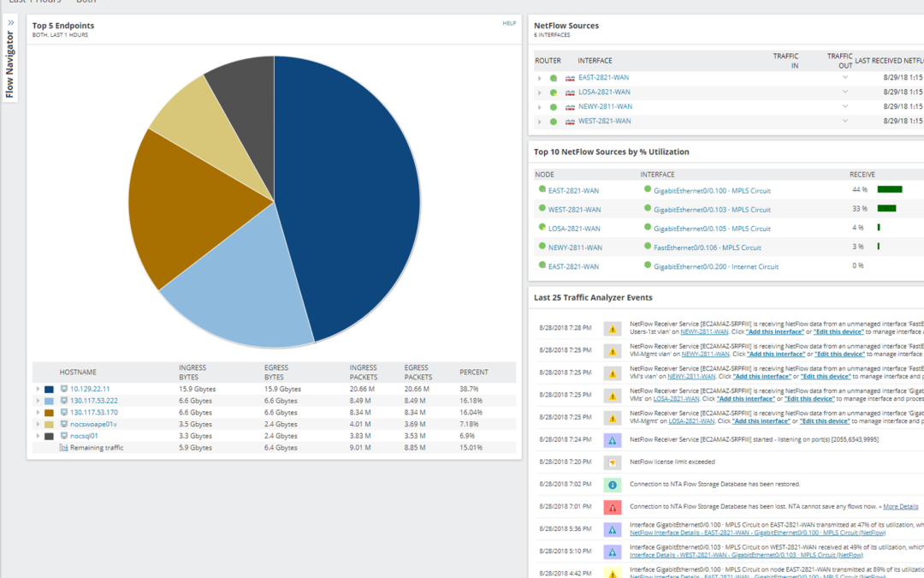Screen dimensions: 924x578
Task: Click the warning icon for 8/28/2018 5:36 PM event
Action: pos(613,530)
